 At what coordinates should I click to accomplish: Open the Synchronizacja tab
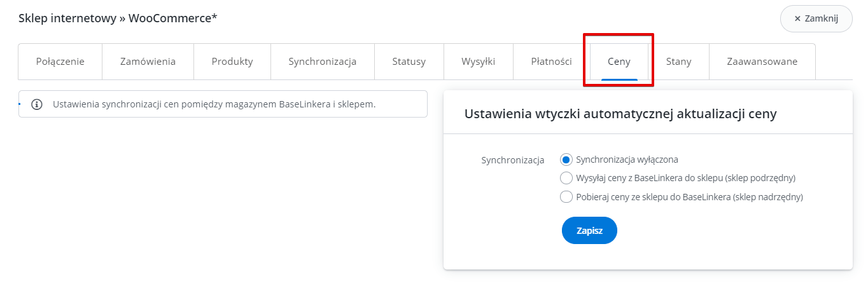[x=322, y=62]
